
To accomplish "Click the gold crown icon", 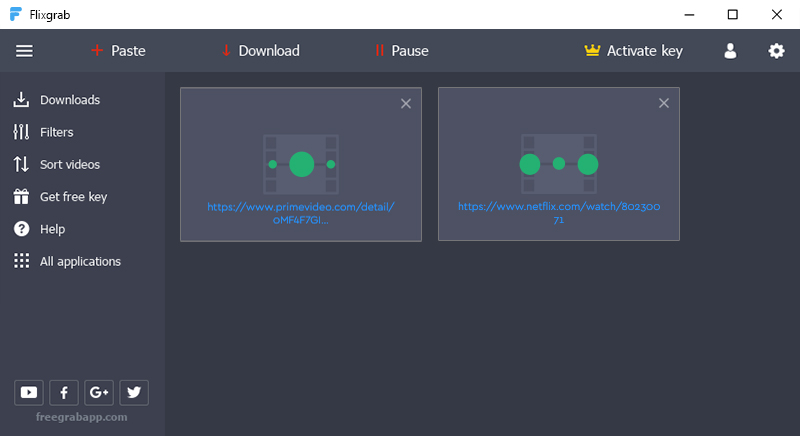I will point(592,50).
